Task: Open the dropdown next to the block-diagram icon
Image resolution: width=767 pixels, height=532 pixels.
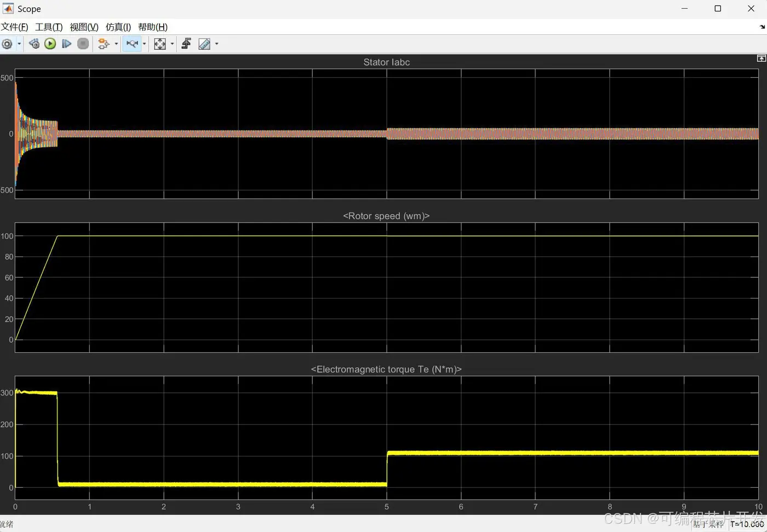Action: tap(116, 44)
